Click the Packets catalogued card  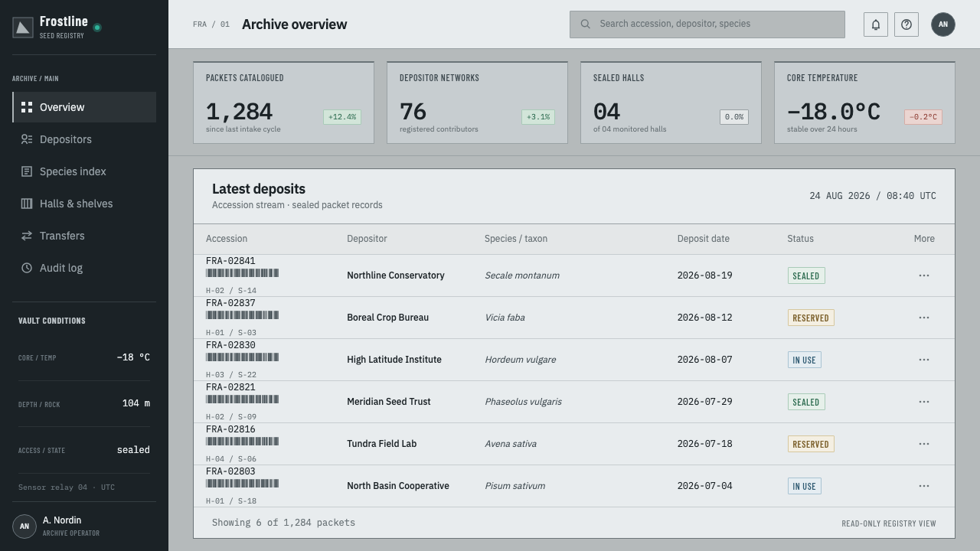pyautogui.click(x=283, y=103)
